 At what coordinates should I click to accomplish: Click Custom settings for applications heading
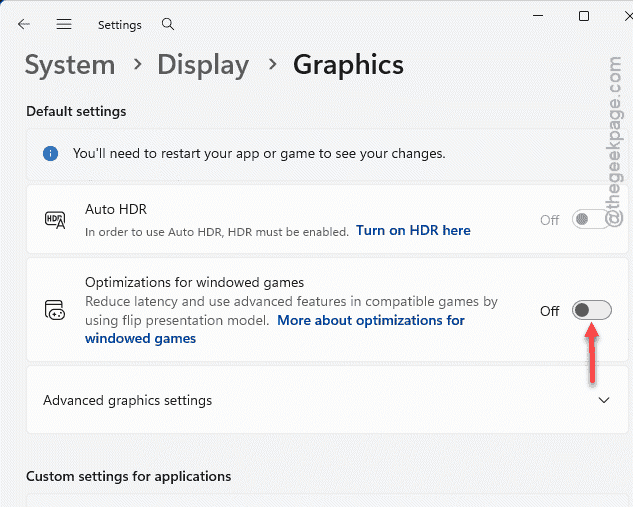coord(128,476)
